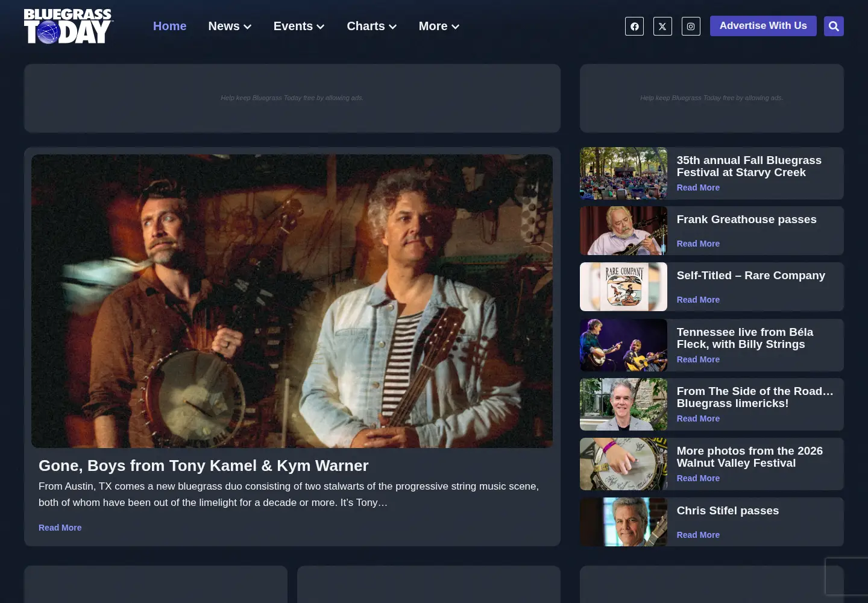Click the Bluegrass Today logo
This screenshot has height=603, width=868.
pyautogui.click(x=68, y=26)
